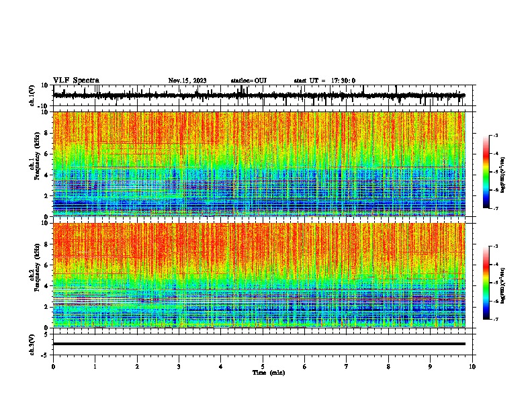Click the "1" tick on the Time axis
Image resolution: width=532 pixels, height=411 pixels.
pyautogui.click(x=95, y=367)
